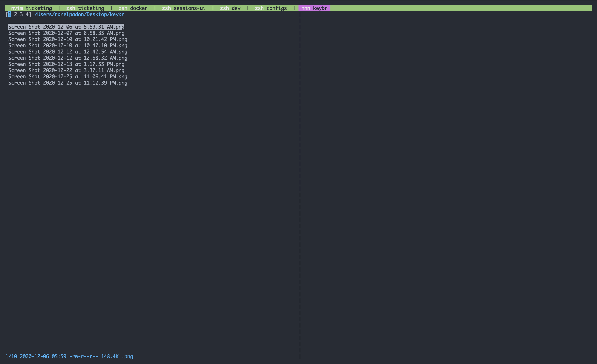Open Screen Shot 2020-12-25 at 11.12.39 PM.png
Viewport: 597px width, 364px height.
click(x=68, y=83)
